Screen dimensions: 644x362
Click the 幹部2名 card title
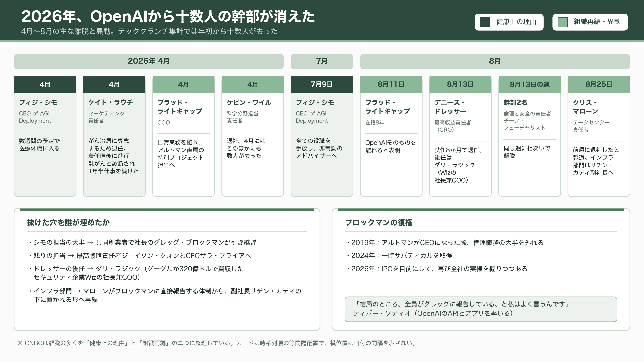click(515, 102)
